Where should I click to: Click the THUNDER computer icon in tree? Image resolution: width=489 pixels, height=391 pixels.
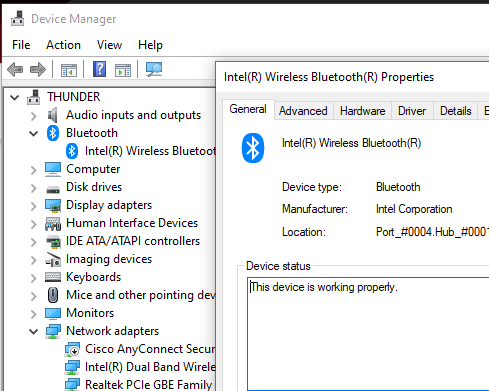pos(34,97)
